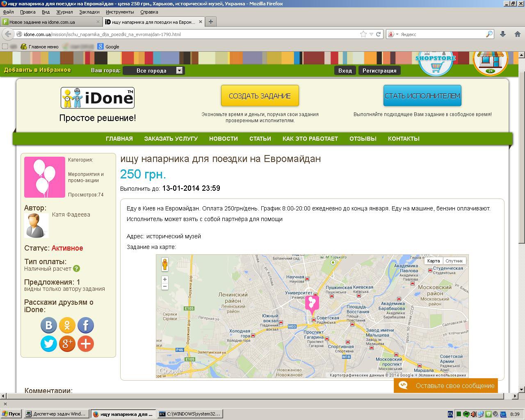
Task: Click the green payment help question icon
Action: [x=77, y=269]
